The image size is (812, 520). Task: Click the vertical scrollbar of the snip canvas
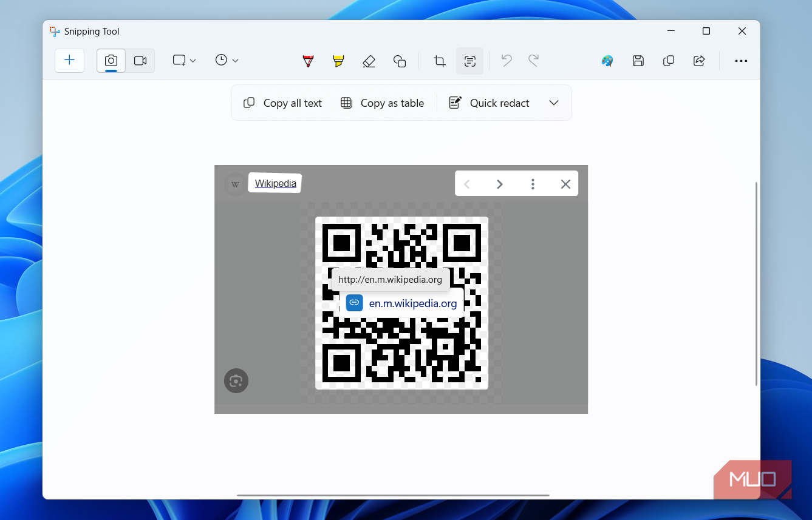coord(756,283)
